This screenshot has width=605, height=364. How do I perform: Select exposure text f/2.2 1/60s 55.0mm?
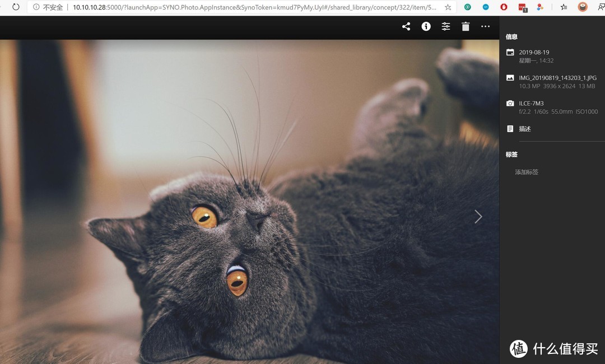point(546,111)
